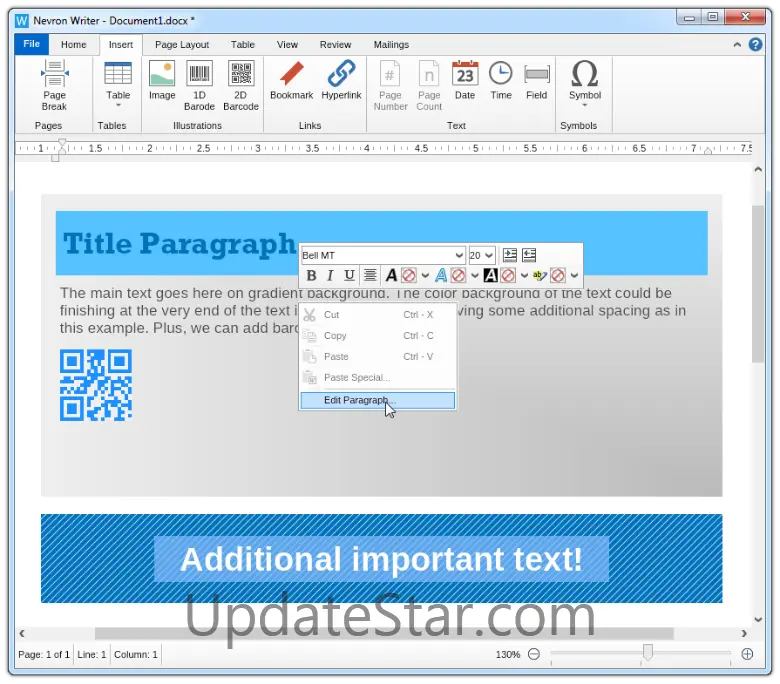Switch to the Page Layout tab
Viewport: 780px width, 684px height.
(x=182, y=45)
